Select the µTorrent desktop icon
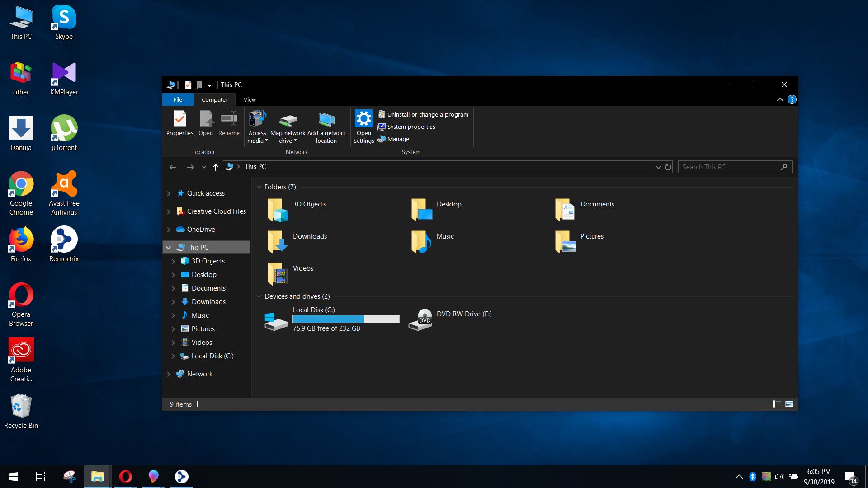868x488 pixels. pos(64,133)
